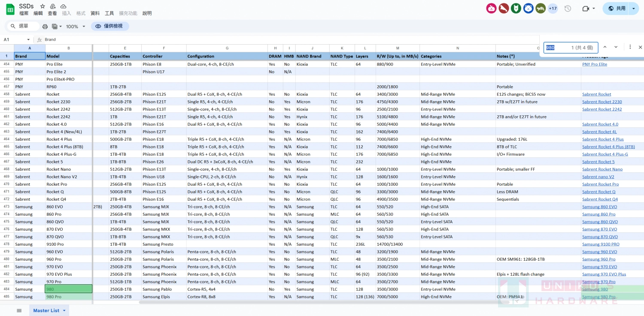Open the 查看 menu
Image resolution: width=644 pixels, height=316 pixels.
(x=52, y=13)
